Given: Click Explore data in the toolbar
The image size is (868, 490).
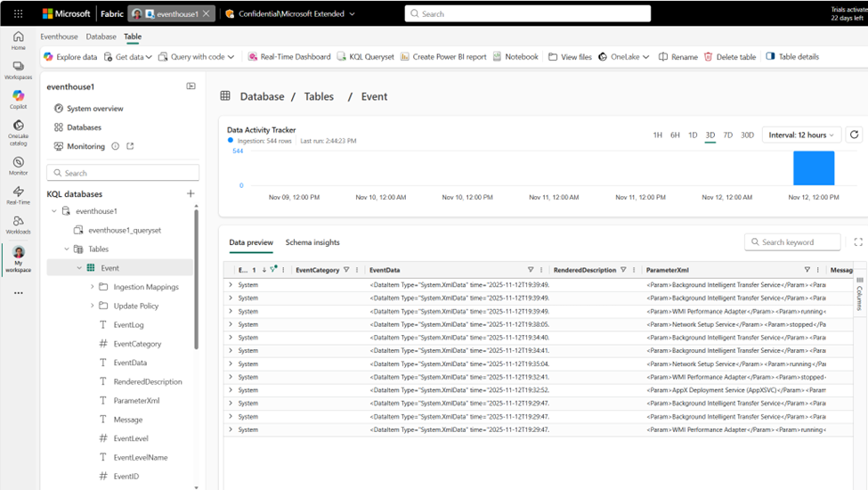Looking at the screenshot, I should (70, 56).
